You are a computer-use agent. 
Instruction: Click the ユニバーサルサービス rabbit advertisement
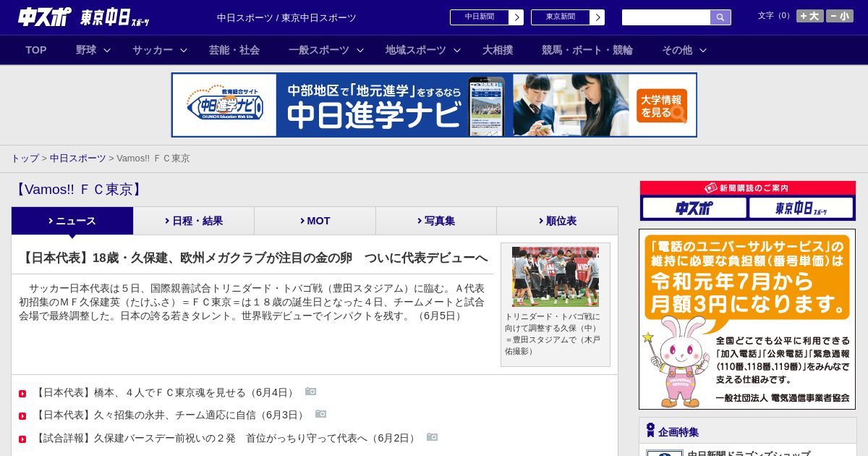(x=747, y=319)
